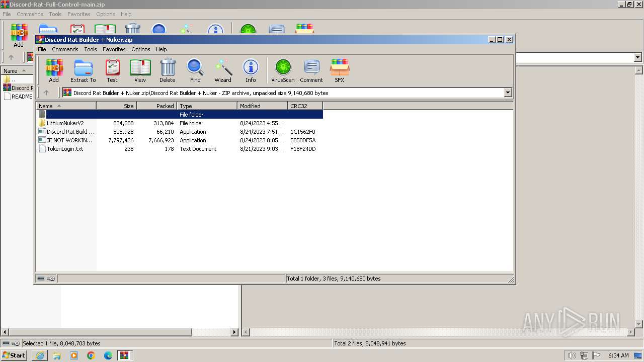Image resolution: width=644 pixels, height=362 pixels.
Task: Show archive Info
Action: point(251,70)
